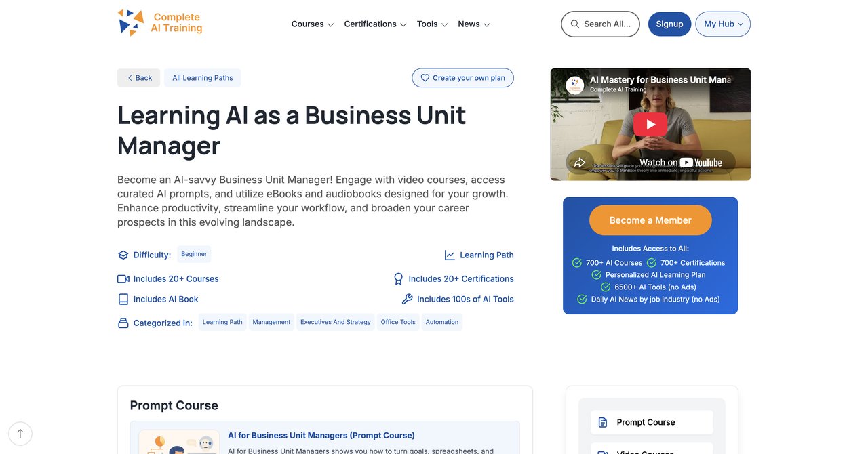Click the wrench icon beside Includes 100s of AI Tools
Screen dimensions: 868x454
pos(407,299)
